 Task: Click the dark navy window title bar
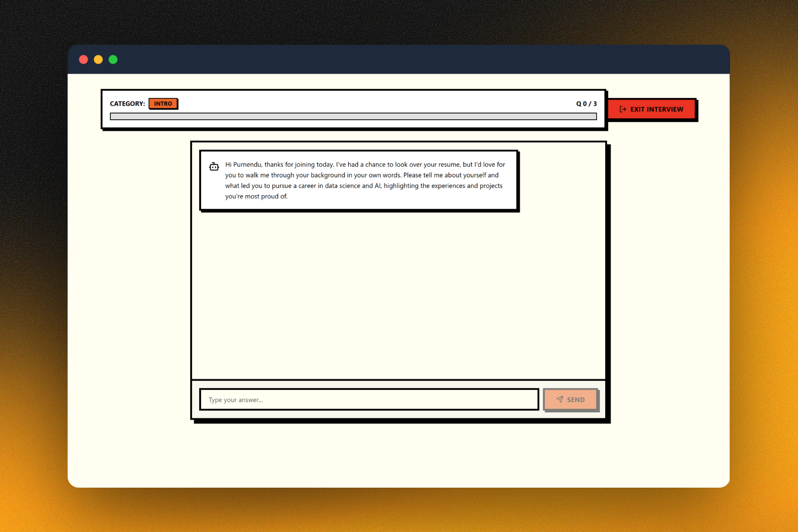tap(406, 59)
